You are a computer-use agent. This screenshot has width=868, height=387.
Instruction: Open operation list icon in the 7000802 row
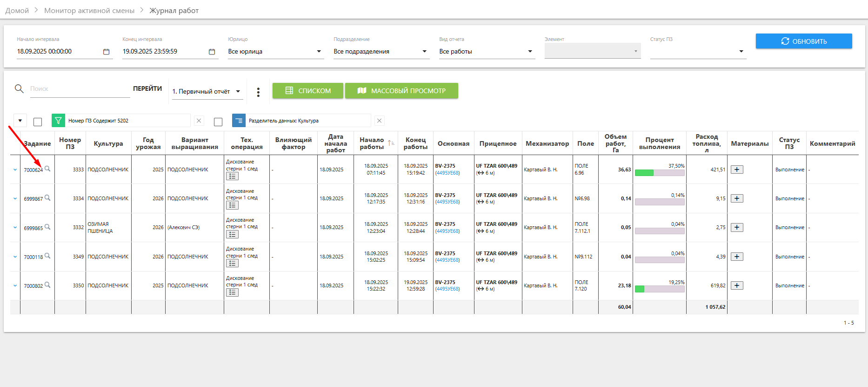coord(232,292)
